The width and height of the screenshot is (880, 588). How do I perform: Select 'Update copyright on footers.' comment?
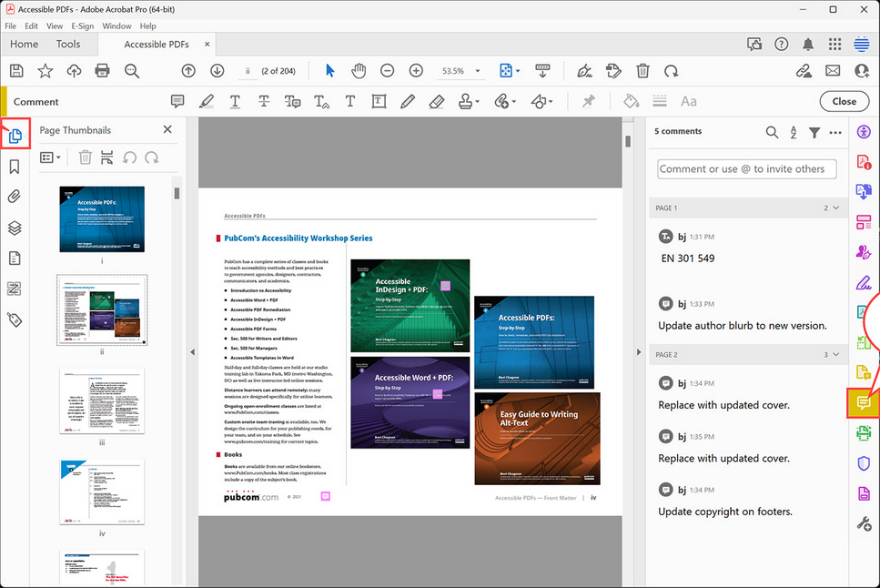pyautogui.click(x=725, y=511)
